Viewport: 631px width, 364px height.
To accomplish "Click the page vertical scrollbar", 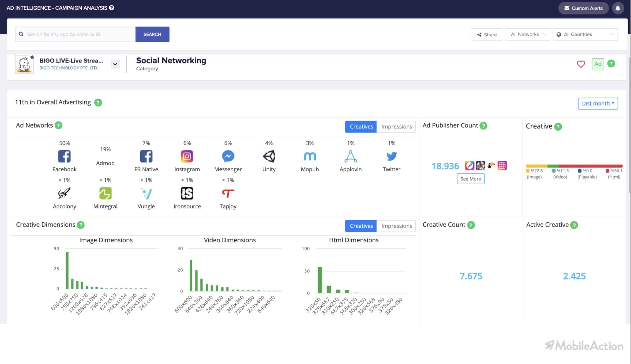I will coord(629,125).
